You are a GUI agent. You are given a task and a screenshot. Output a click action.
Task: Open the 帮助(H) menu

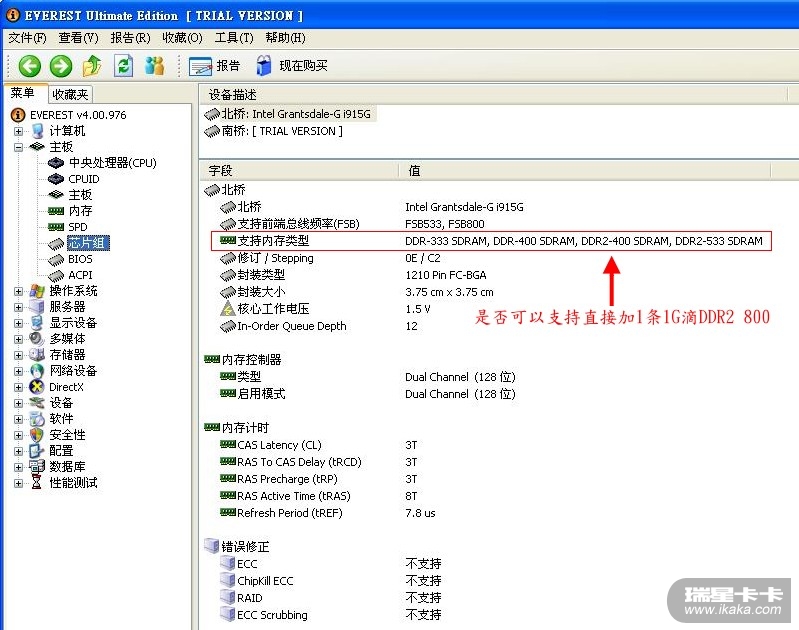tap(285, 38)
